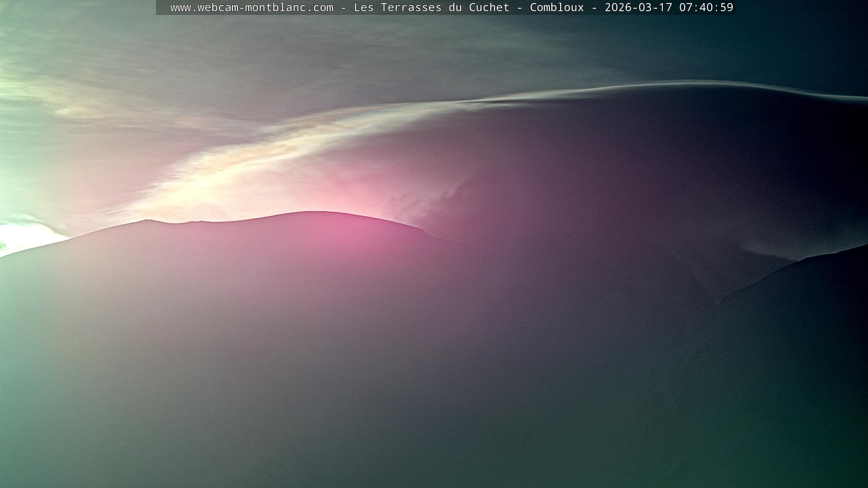Click the word Cuchet in the caption
The height and width of the screenshot is (488, 868).
tap(489, 7)
